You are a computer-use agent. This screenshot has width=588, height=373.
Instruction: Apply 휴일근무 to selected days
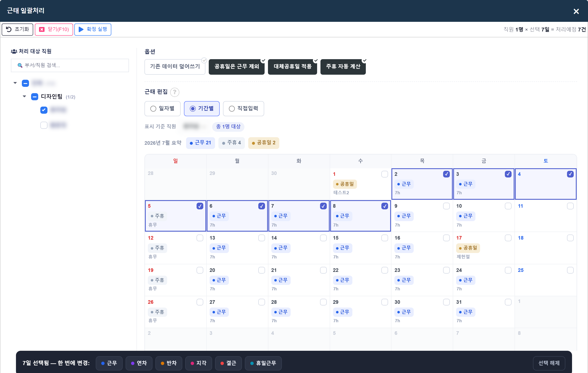[263, 363]
